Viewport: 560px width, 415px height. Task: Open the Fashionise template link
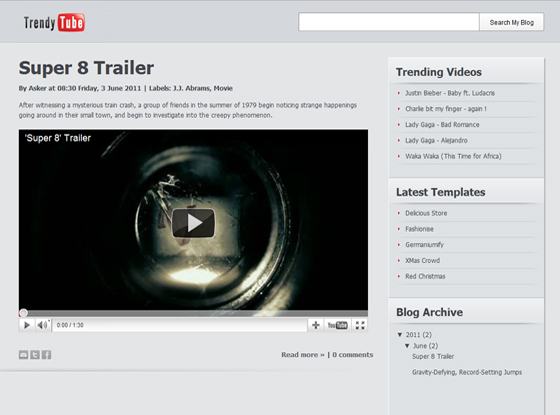419,229
